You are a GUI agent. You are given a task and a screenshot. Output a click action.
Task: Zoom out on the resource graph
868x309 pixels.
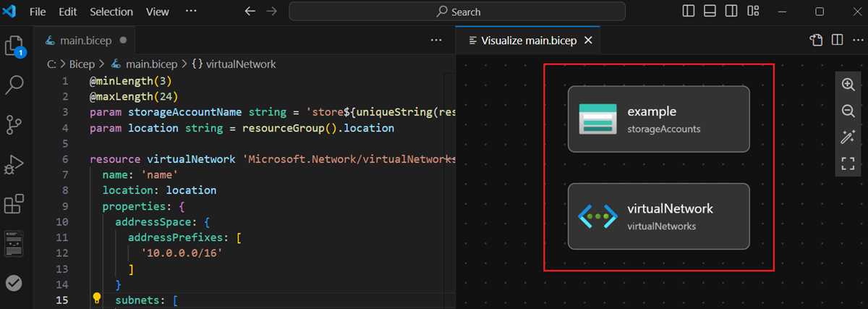coord(848,111)
